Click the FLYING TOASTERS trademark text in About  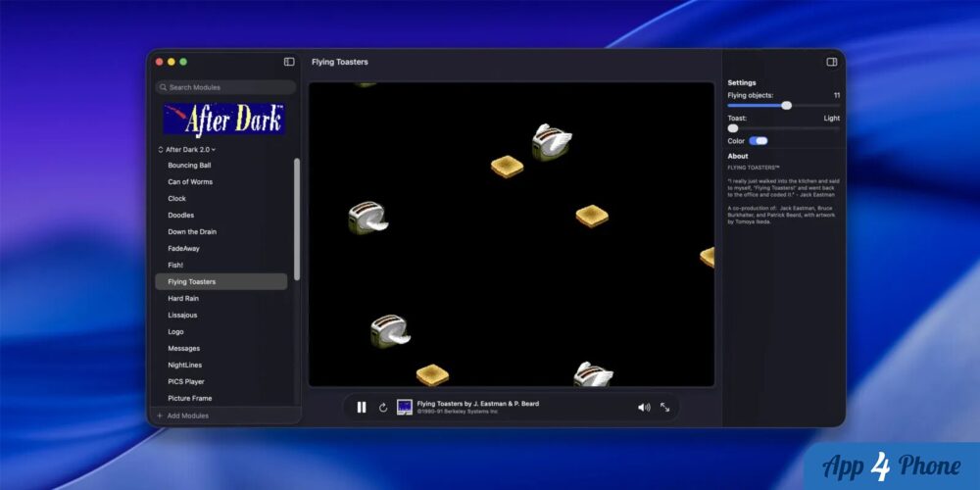coord(754,168)
